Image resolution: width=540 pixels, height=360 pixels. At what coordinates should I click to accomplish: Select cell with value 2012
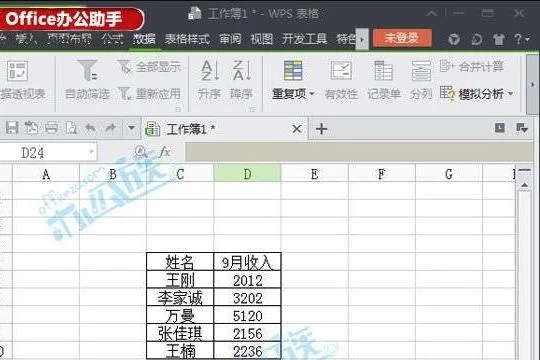(247, 280)
